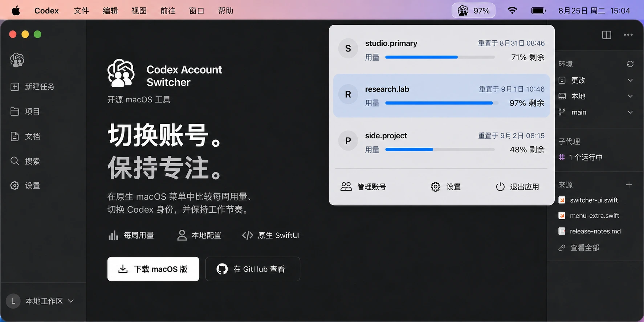
Task: Click the magnifier icon beside 搜索
Action: click(15, 161)
